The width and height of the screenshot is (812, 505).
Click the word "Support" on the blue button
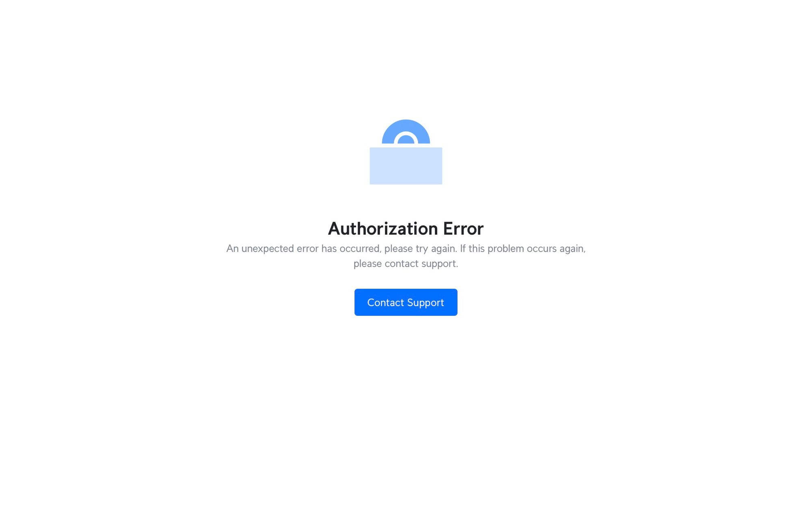(x=425, y=303)
